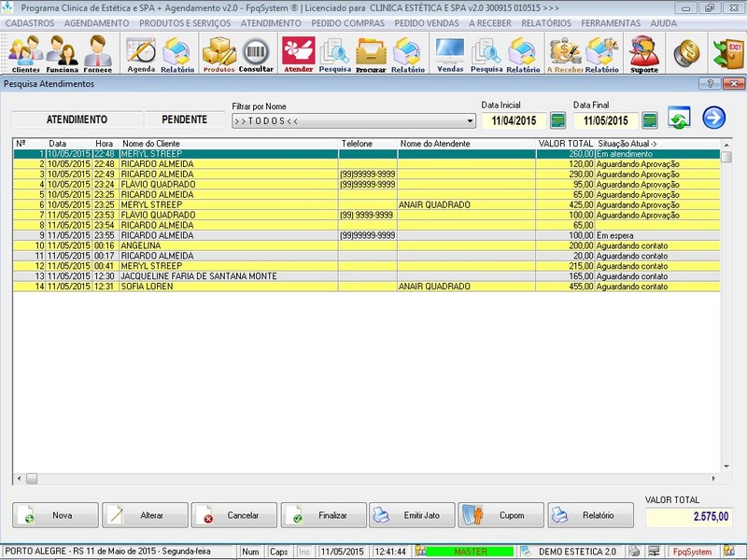Image resolution: width=747 pixels, height=560 pixels.
Task: Click the printer icon in status bar
Action: 634,551
